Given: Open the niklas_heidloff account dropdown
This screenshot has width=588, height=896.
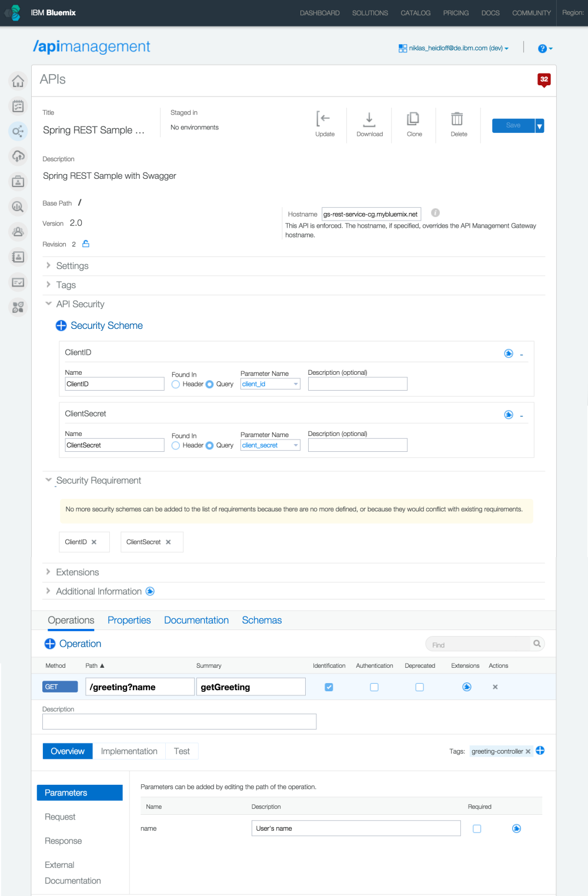Looking at the screenshot, I should (x=453, y=48).
